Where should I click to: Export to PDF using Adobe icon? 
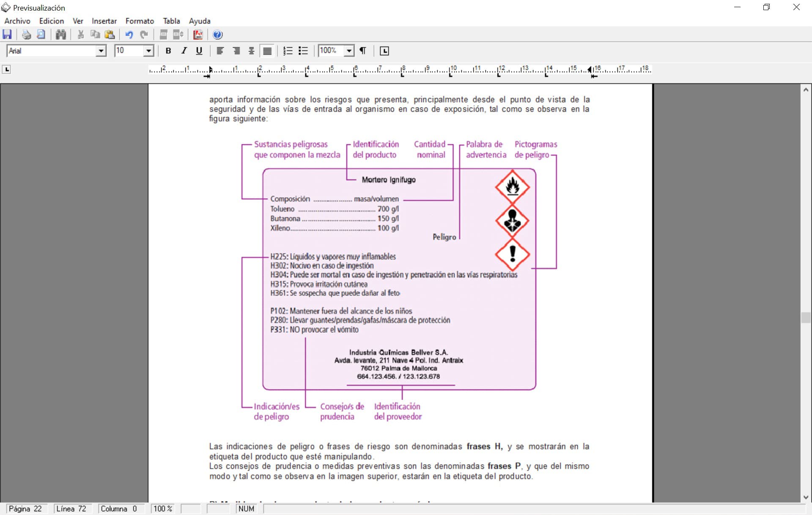point(198,35)
